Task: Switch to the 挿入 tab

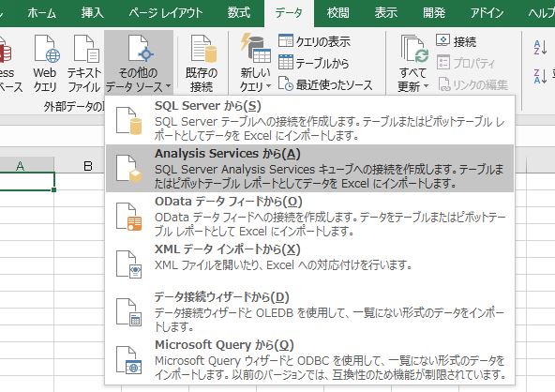Action: [92, 13]
